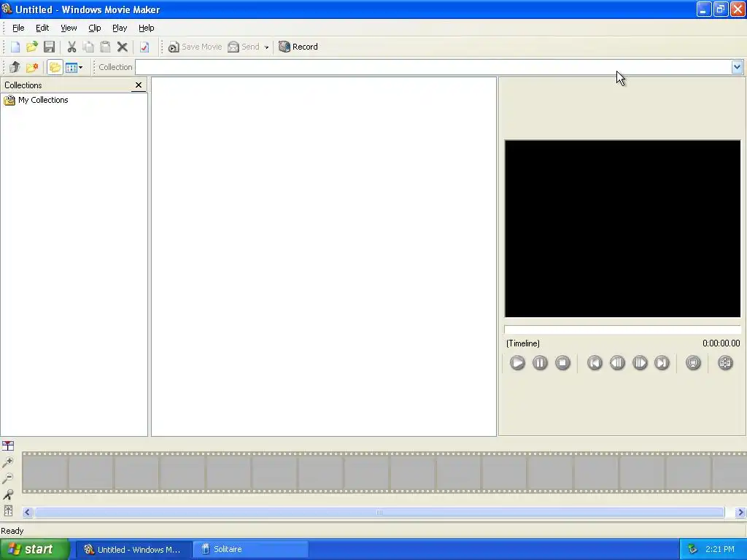Click the New Project toolbar icon
747x560 pixels.
15,47
